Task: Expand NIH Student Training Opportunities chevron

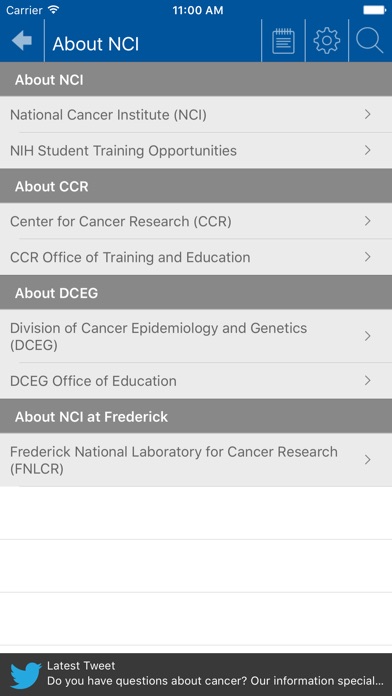Action: (368, 150)
